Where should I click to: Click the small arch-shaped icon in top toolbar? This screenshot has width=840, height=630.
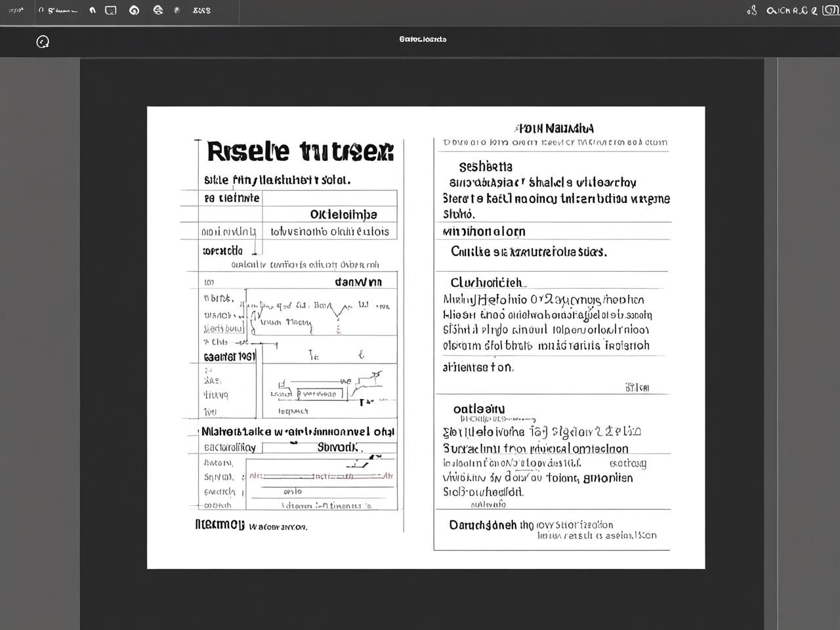pyautogui.click(x=93, y=10)
